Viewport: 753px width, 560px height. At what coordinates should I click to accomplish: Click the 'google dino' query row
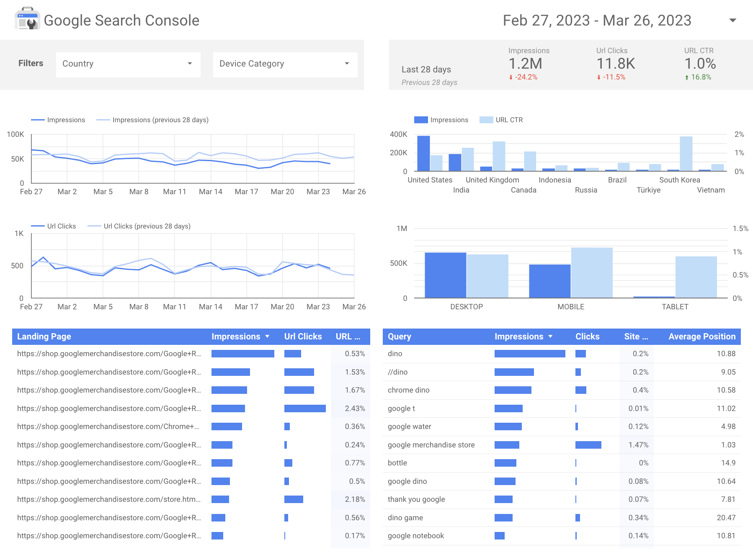(x=562, y=481)
